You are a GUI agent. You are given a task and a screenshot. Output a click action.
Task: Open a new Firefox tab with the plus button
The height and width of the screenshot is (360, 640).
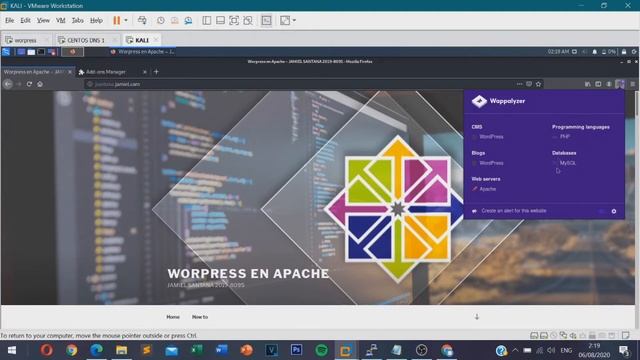tap(156, 72)
